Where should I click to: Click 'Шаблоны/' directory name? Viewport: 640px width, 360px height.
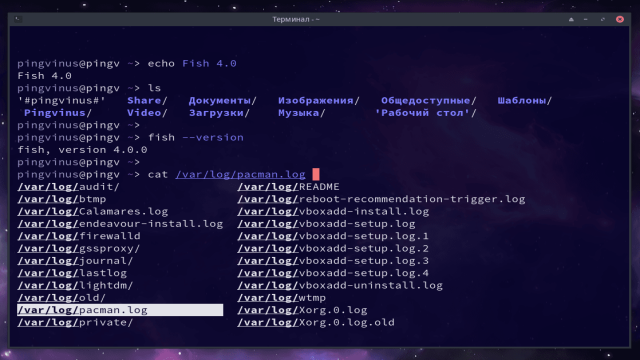(524, 100)
